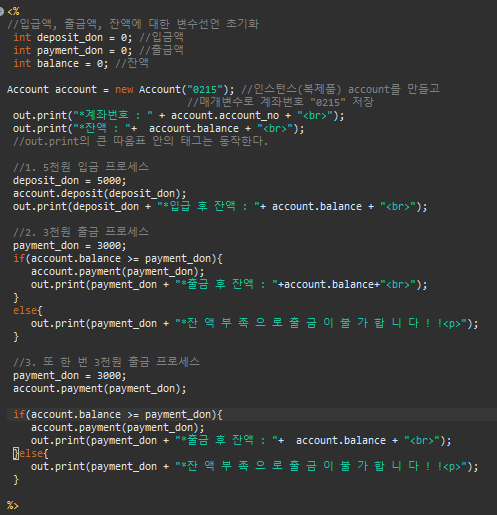This screenshot has width=497, height=515.
Task: Click the '//잔액' comment after balance declaration
Action: 132,63
